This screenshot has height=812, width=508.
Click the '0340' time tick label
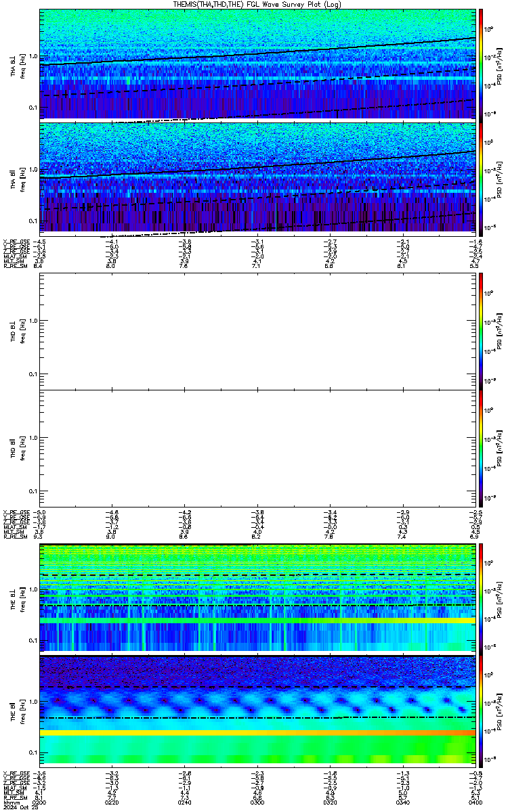402,803
